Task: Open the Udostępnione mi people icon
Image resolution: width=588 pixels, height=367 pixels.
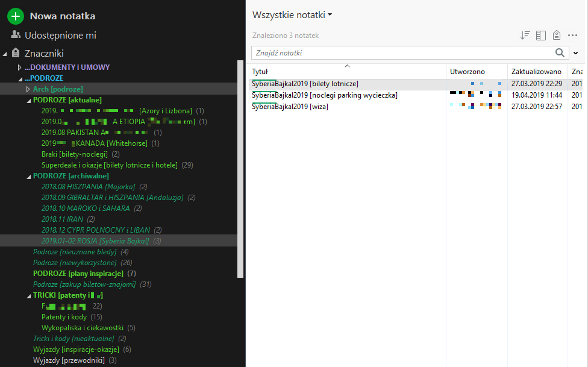Action: [16, 35]
